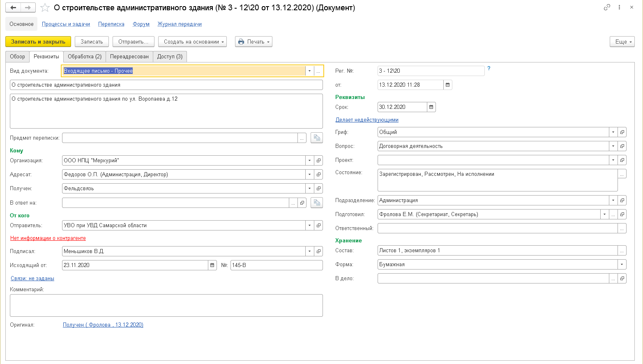This screenshot has height=364, width=643.
Task: Add document to favorites with the star
Action: coord(45,7)
